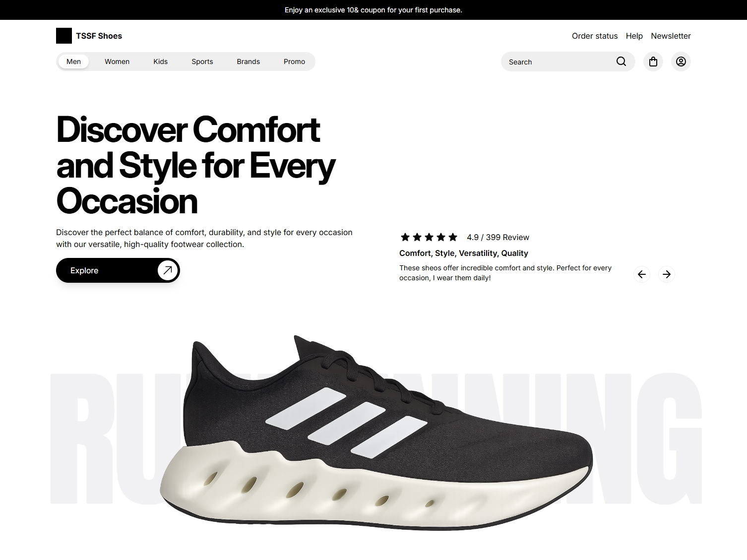Switch to the Women category tab
The width and height of the screenshot is (747, 560).
coord(117,62)
